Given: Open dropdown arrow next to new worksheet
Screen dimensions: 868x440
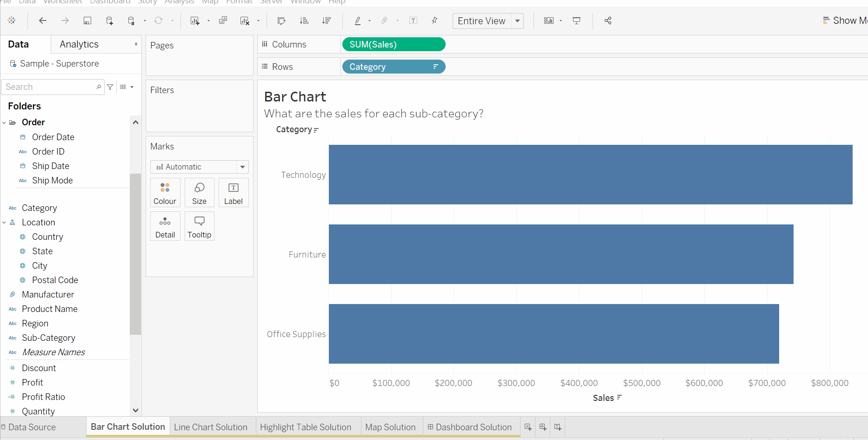Looking at the screenshot, I should (x=208, y=20).
